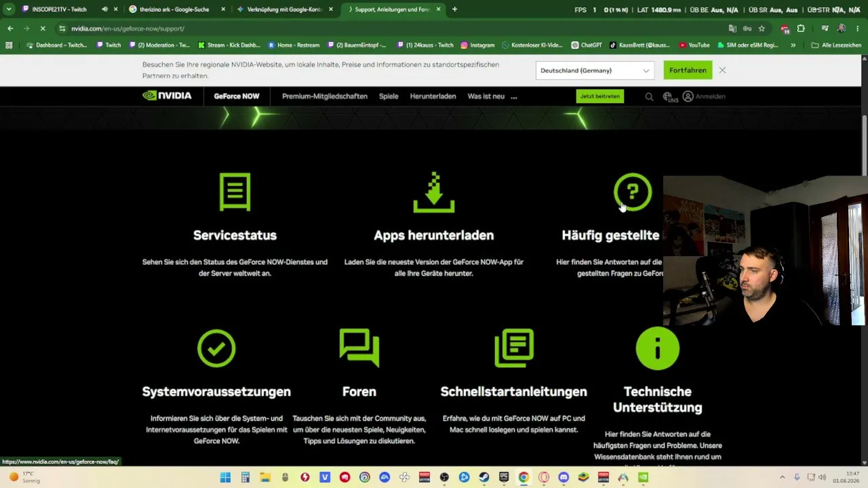868x488 pixels.
Task: Mute the INSCOPE21TV Twitch tab audio
Action: click(104, 9)
